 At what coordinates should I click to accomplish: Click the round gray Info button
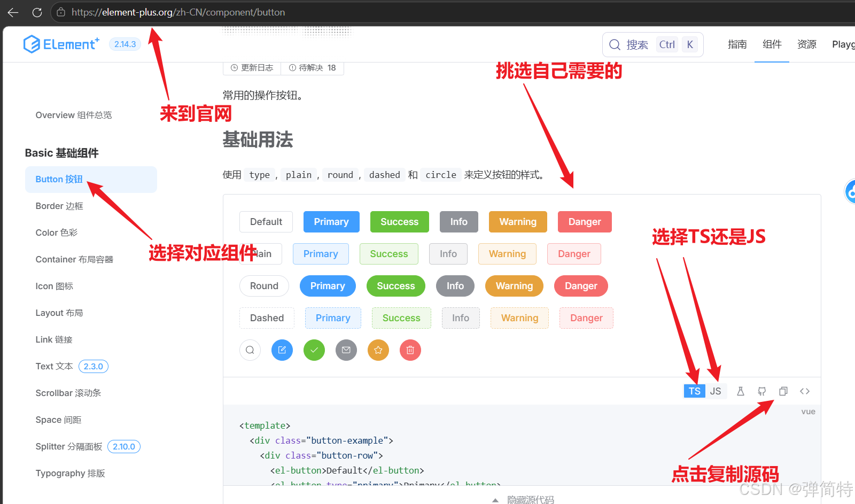455,286
